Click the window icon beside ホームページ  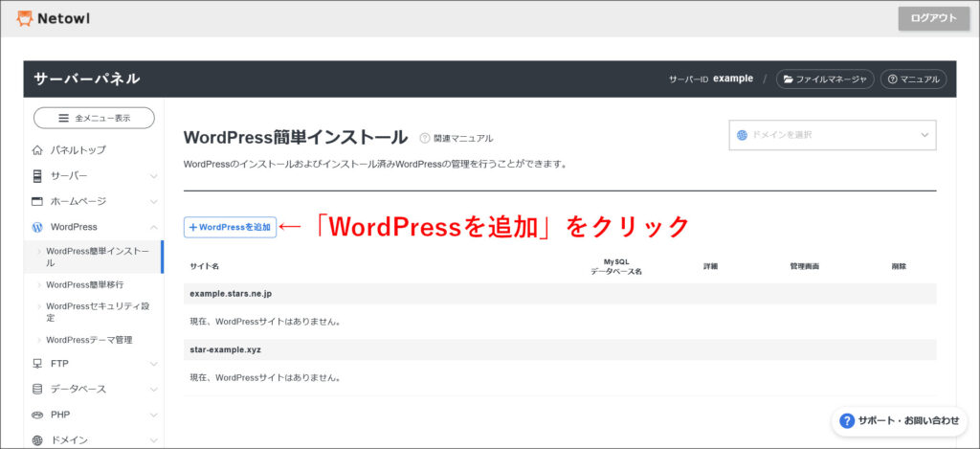(37, 201)
